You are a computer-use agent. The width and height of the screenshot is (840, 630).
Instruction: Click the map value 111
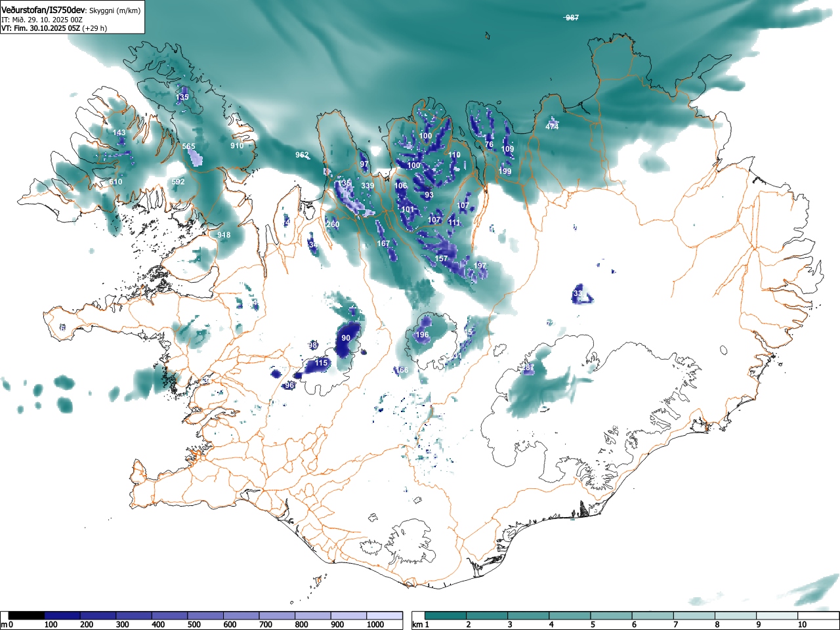(454, 222)
